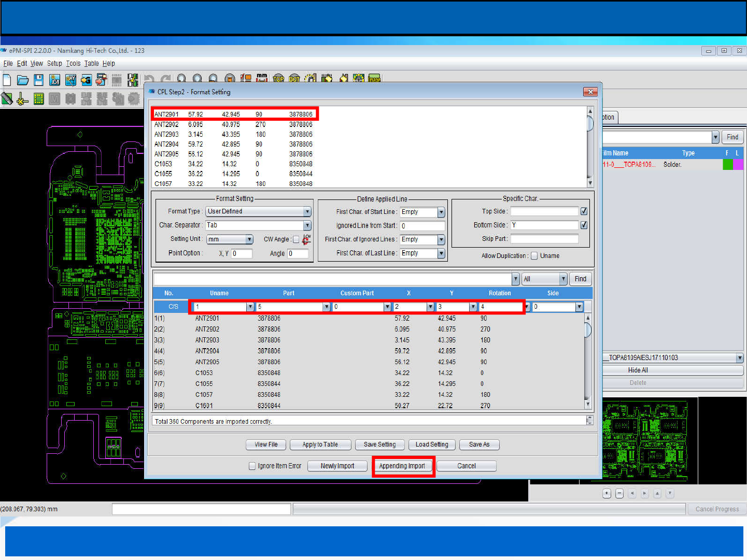Click the Open folder toolbar icon
Screen dimensions: 747x560
tap(23, 80)
